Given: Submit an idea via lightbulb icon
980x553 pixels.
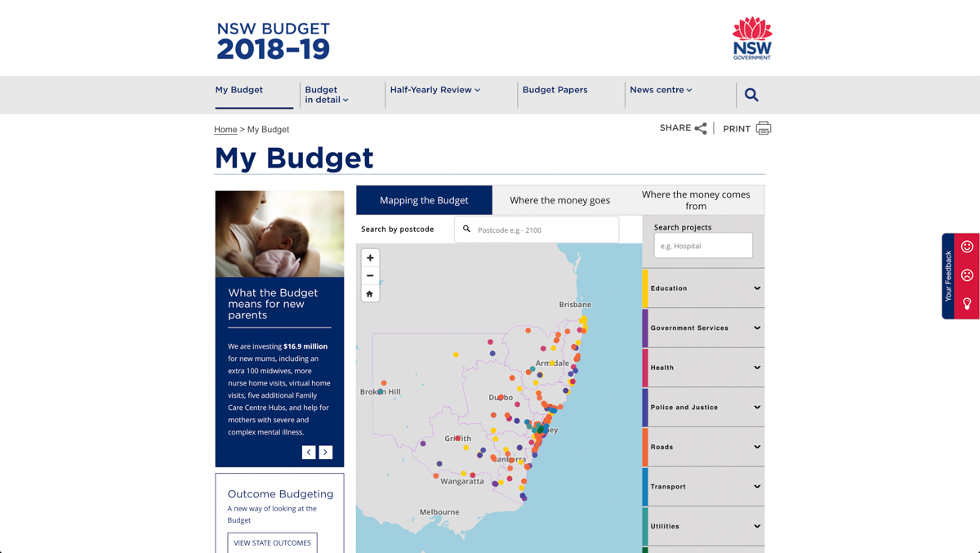Looking at the screenshot, I should [x=967, y=304].
